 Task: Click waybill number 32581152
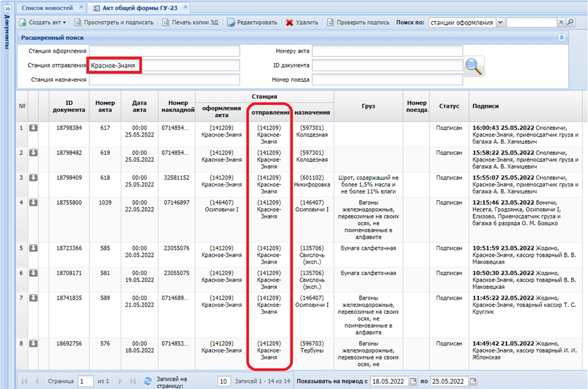(x=176, y=178)
